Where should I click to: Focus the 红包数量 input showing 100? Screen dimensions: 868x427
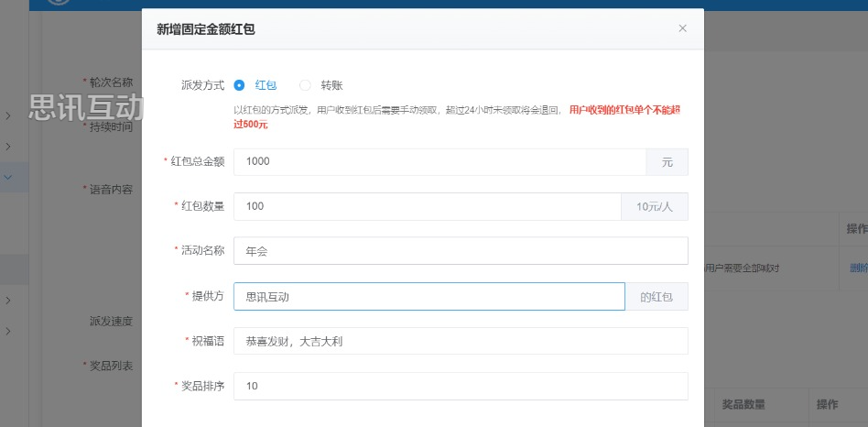[427, 206]
